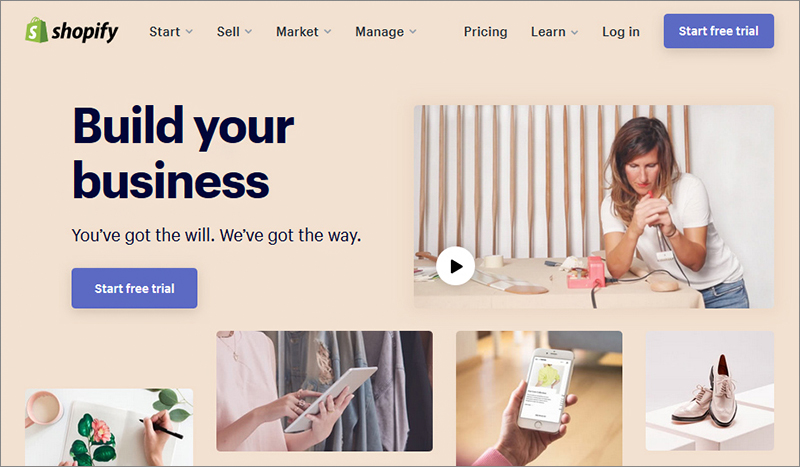Click Start free trial below the headline
Screen dimensions: 800x467
pyautogui.click(x=134, y=288)
